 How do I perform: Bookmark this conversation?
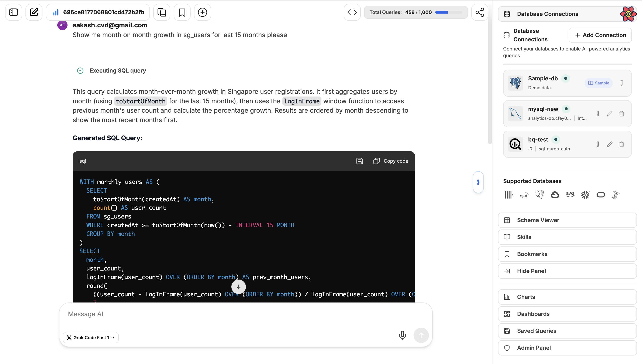click(182, 12)
